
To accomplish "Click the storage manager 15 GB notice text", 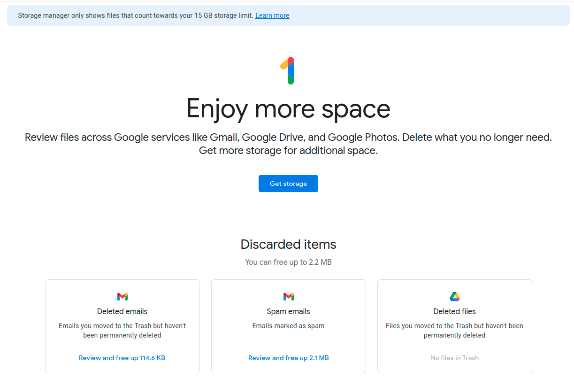I will coord(136,15).
